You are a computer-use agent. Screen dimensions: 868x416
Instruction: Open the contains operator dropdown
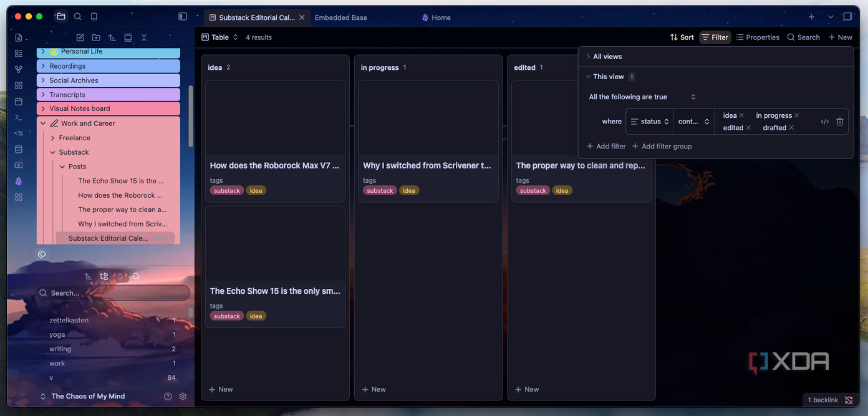[x=694, y=122]
